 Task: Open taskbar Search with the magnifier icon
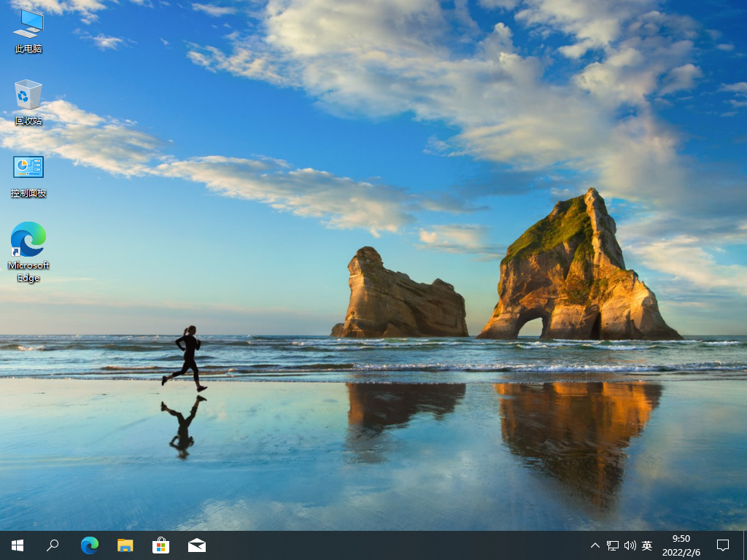click(x=53, y=545)
